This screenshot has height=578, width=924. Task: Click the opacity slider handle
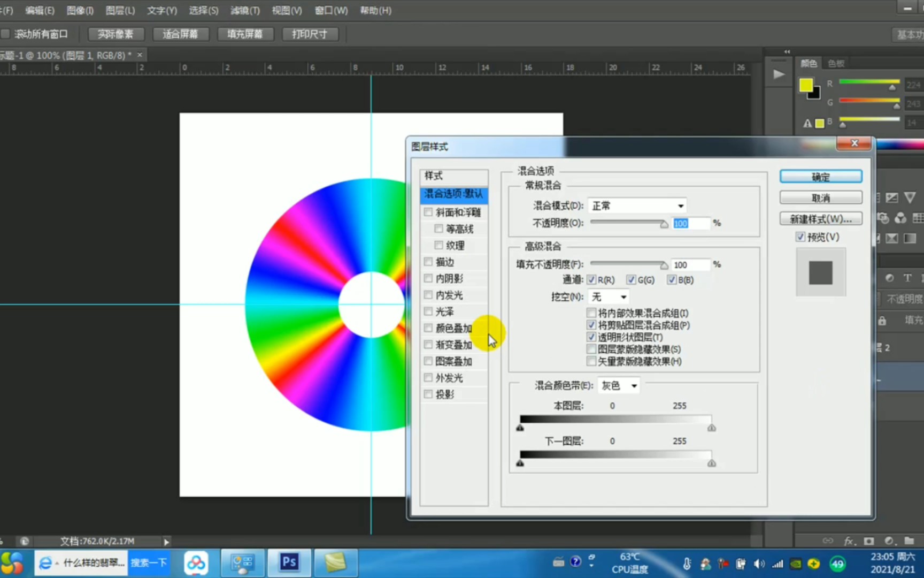664,224
